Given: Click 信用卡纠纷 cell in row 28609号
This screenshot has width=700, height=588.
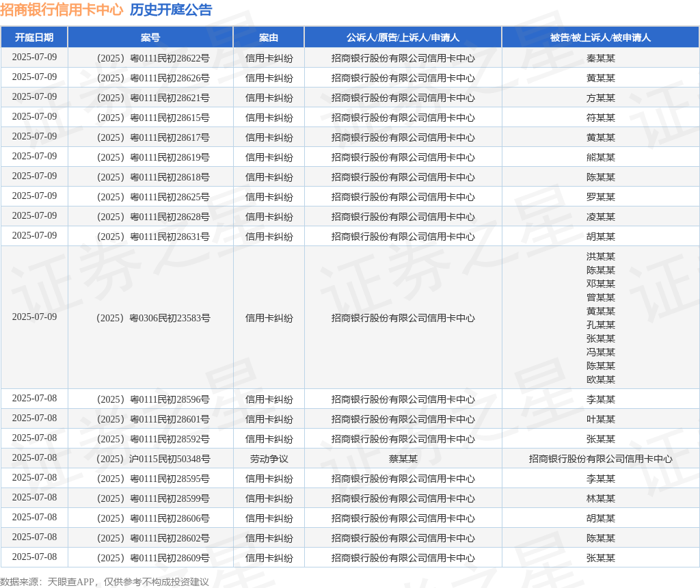Looking at the screenshot, I should [x=269, y=558].
